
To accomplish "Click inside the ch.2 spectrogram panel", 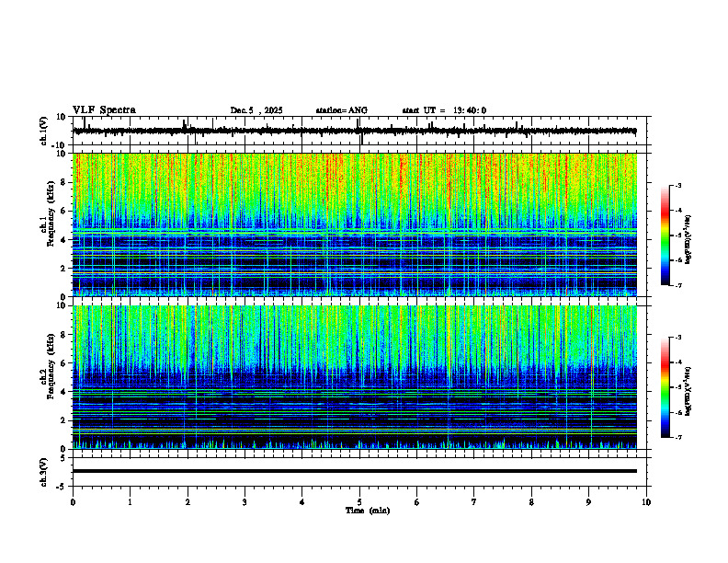I will coord(355,377).
